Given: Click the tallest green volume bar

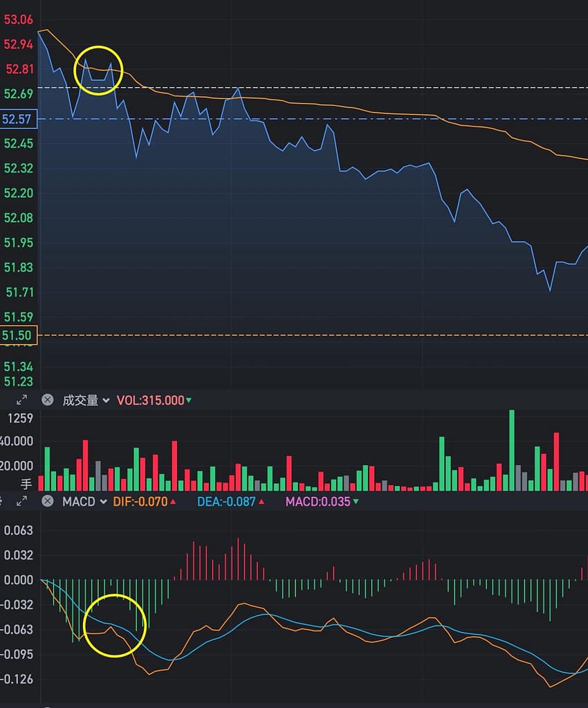Looking at the screenshot, I should click(x=512, y=450).
